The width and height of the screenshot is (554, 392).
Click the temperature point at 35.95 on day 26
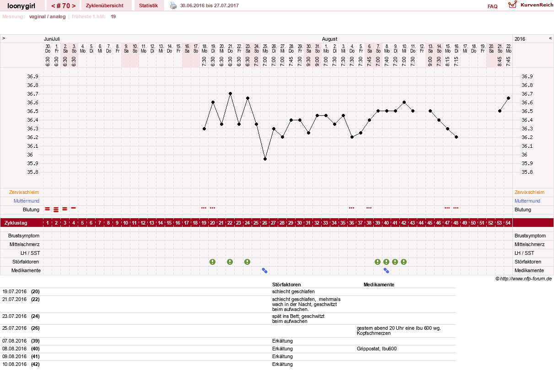pyautogui.click(x=265, y=159)
